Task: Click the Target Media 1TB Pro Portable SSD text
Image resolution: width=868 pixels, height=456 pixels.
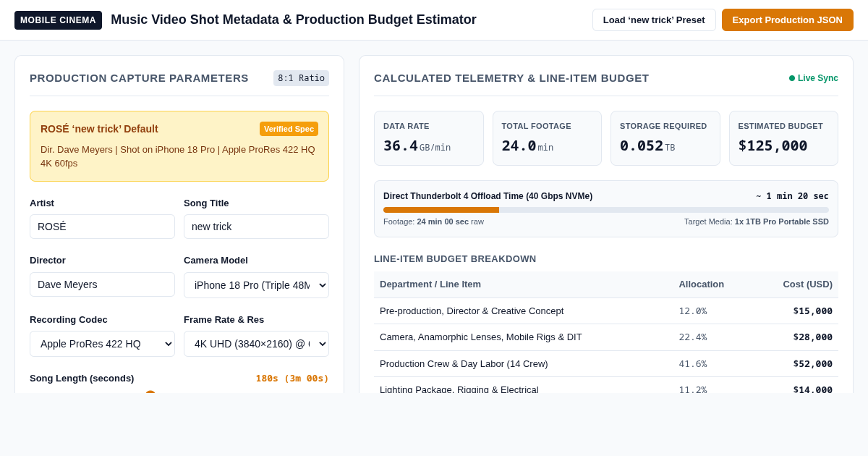Action: [x=757, y=221]
